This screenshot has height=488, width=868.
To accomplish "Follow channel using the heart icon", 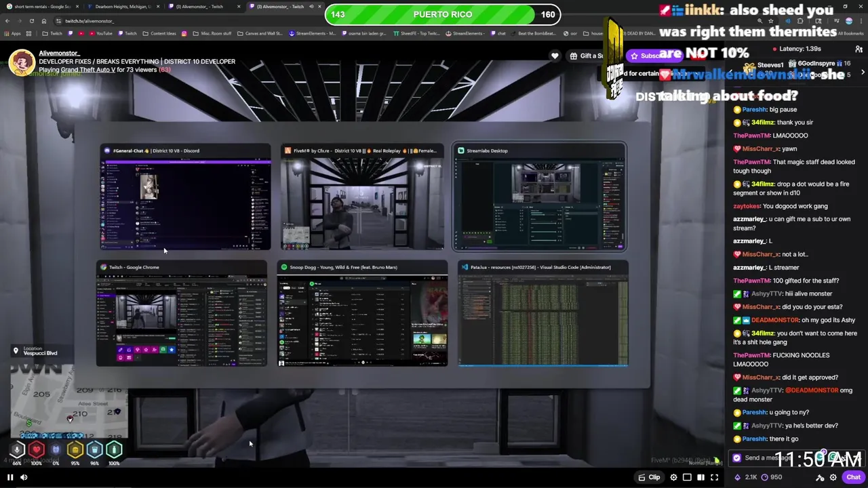I will click(x=555, y=56).
